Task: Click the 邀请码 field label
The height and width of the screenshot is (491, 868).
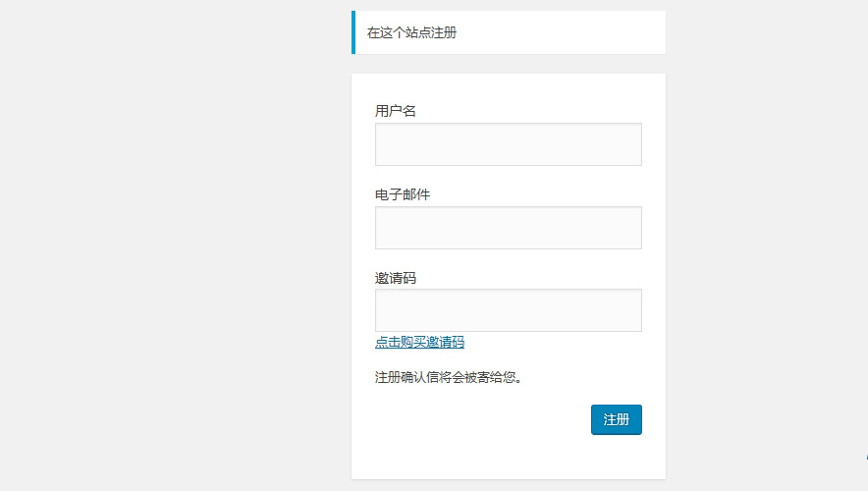Action: coord(396,278)
